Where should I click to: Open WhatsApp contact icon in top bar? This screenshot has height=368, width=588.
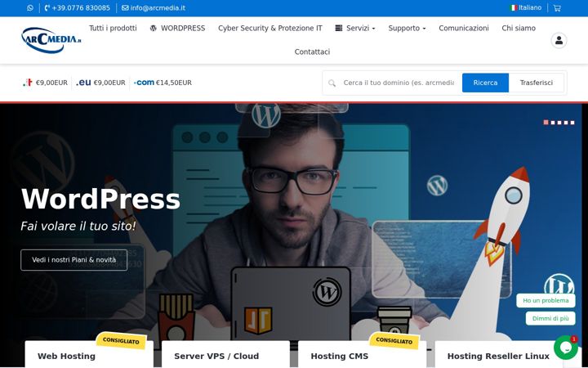(x=30, y=8)
